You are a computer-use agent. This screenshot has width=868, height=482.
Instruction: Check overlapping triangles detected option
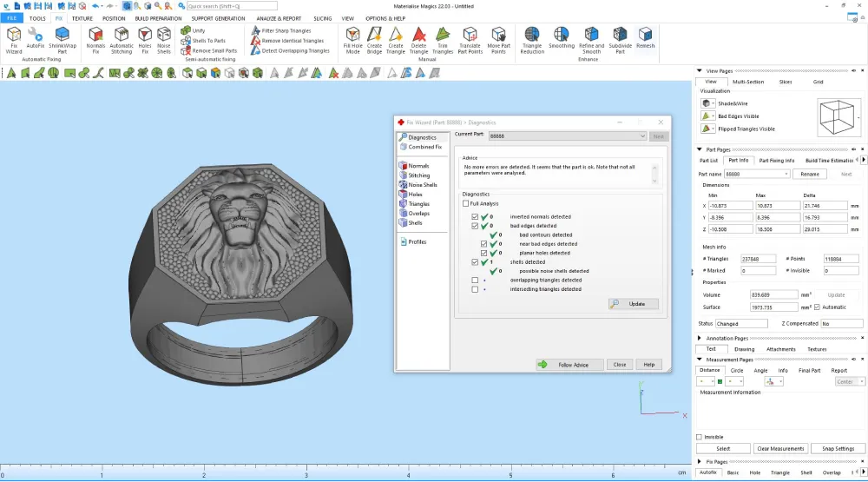click(x=475, y=280)
